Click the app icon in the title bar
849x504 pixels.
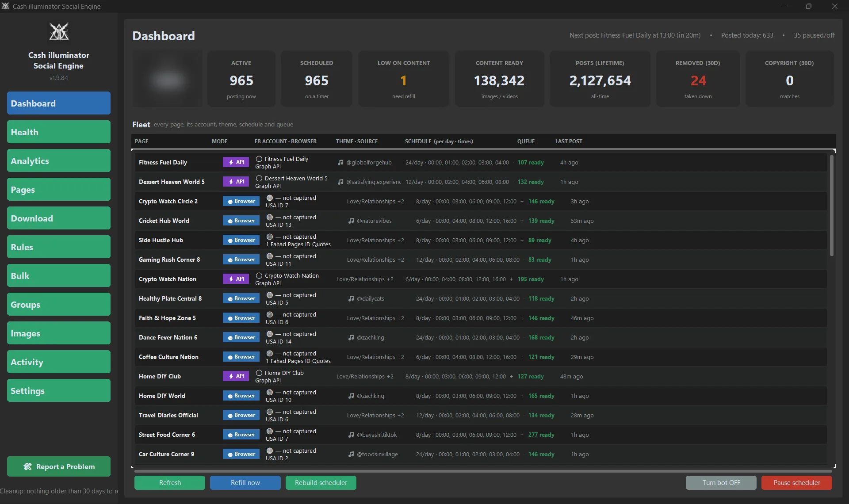pos(5,6)
